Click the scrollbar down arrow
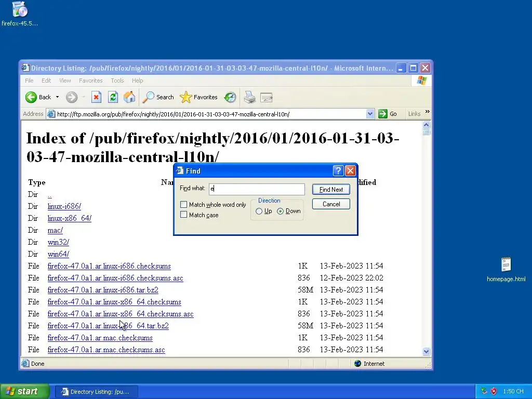This screenshot has width=532, height=399. (427, 352)
